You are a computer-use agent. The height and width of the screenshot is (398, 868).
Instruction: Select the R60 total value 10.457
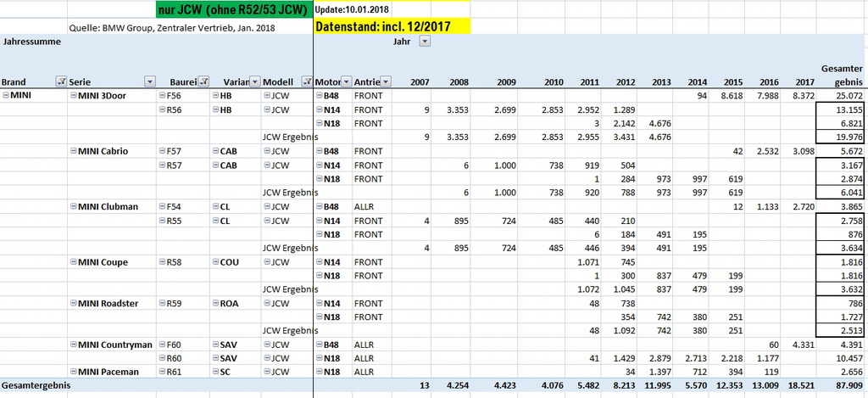click(x=849, y=359)
